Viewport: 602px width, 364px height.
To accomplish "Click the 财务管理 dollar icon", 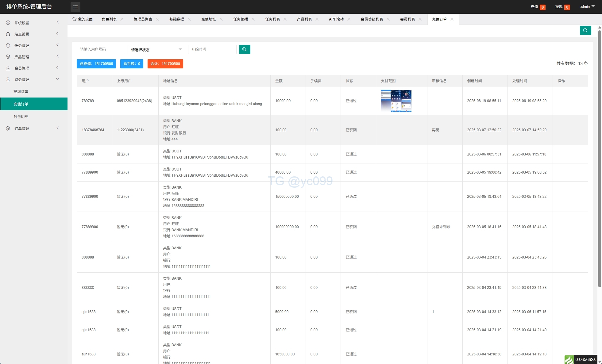I will pos(8,79).
